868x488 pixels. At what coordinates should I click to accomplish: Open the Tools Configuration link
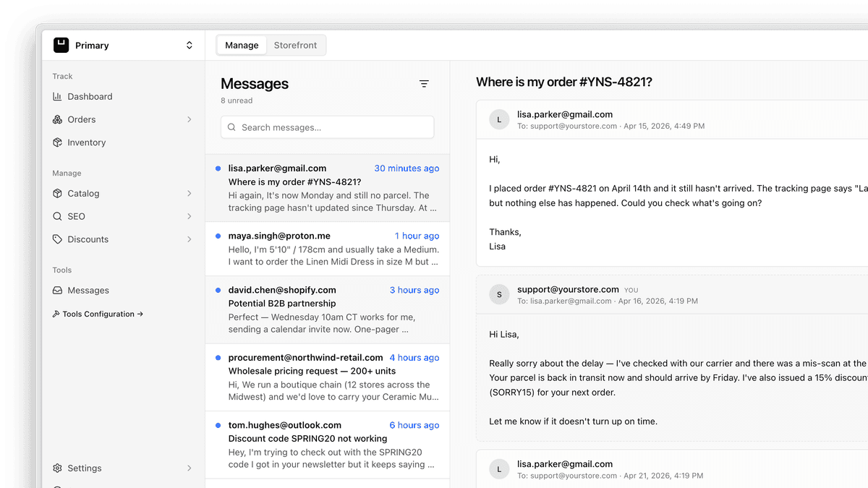click(98, 314)
